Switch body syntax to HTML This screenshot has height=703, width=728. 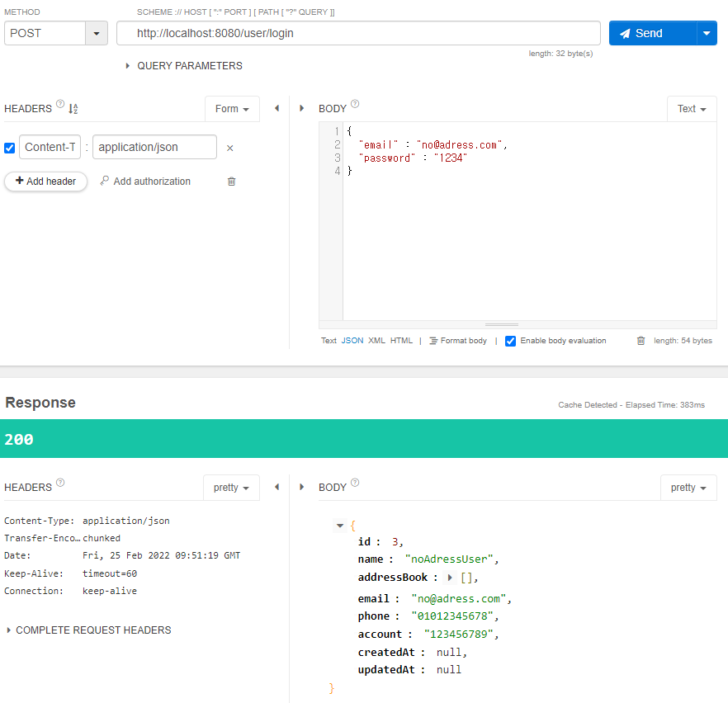click(x=402, y=341)
